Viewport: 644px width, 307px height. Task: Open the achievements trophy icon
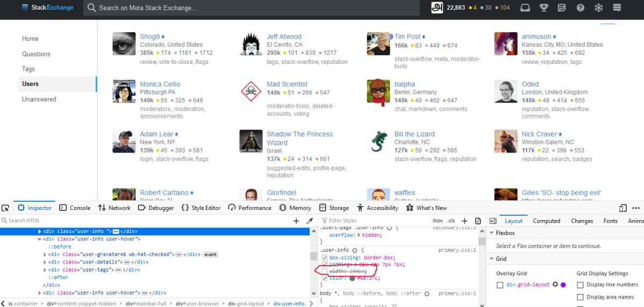pos(544,8)
